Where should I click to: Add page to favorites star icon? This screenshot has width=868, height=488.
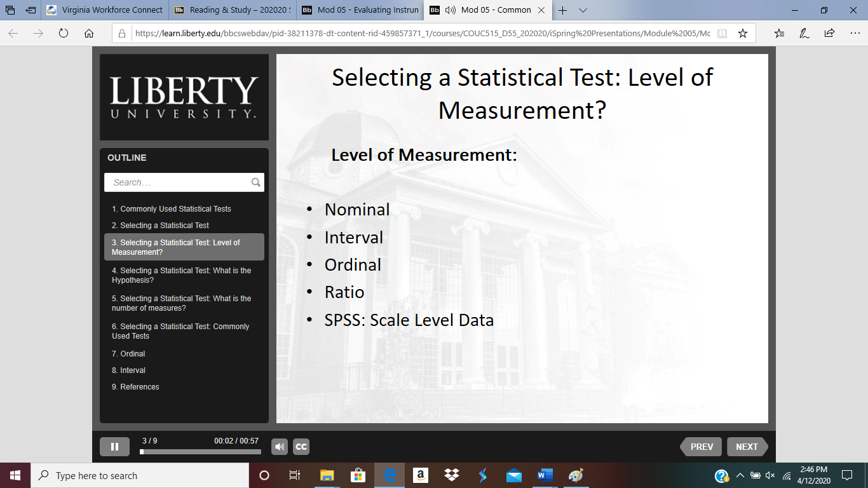coord(742,33)
